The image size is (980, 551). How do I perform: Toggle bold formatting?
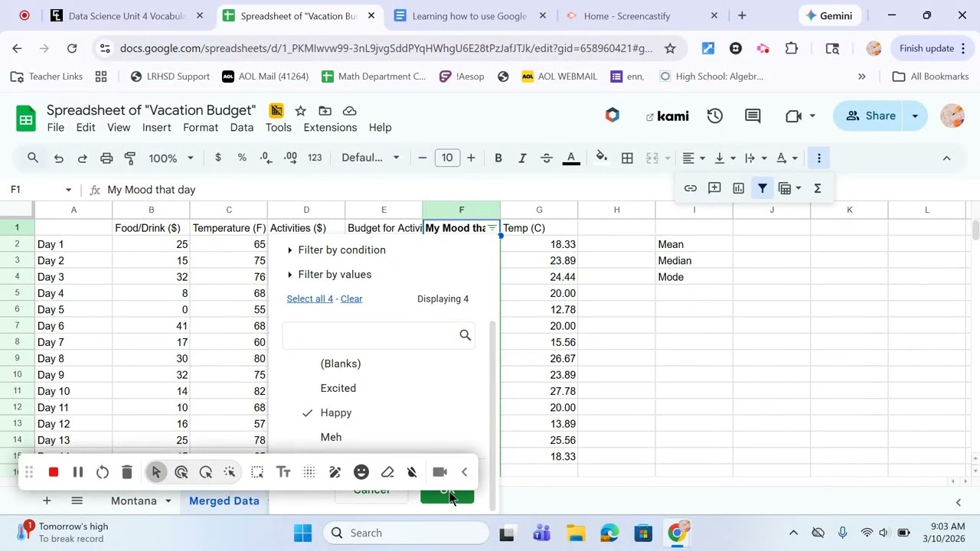(x=498, y=158)
